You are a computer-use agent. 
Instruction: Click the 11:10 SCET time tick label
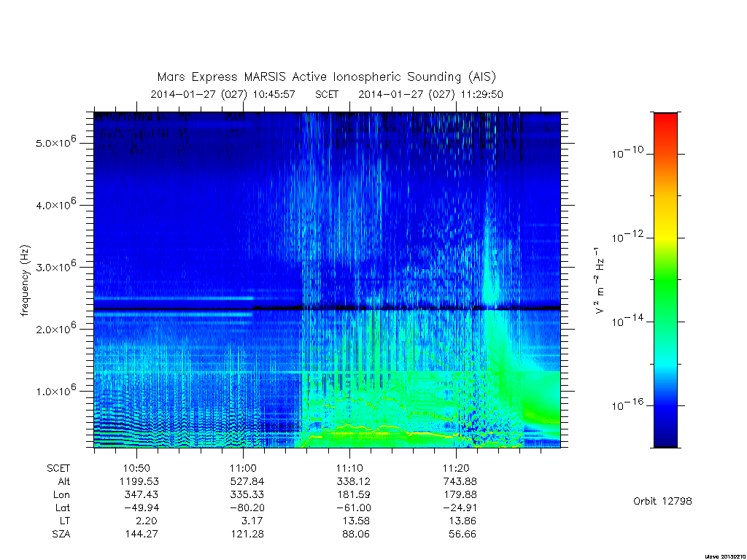[349, 468]
